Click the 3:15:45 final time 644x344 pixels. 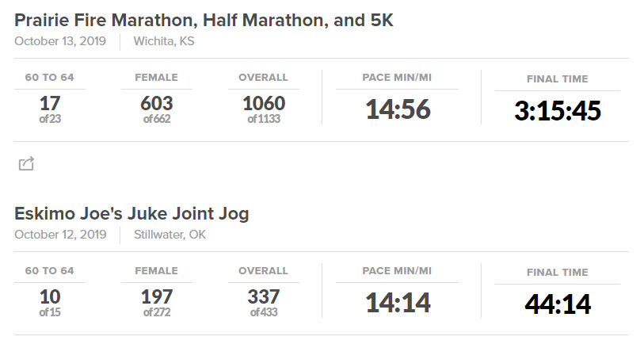coord(558,111)
